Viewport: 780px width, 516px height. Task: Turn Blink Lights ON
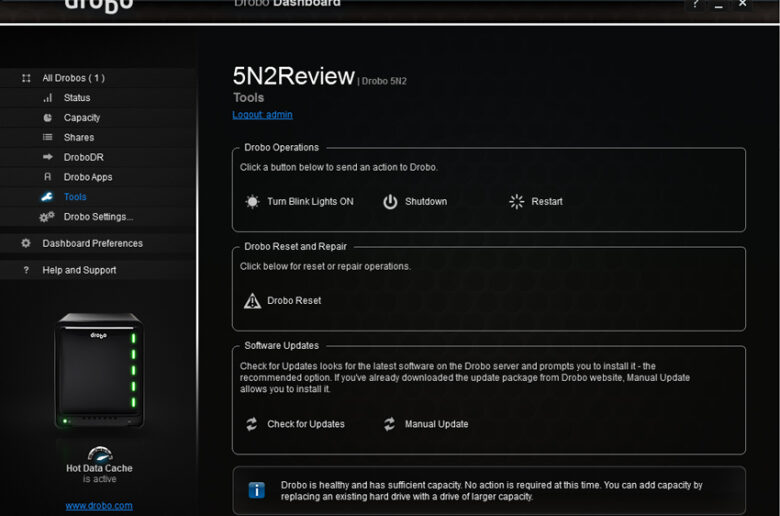pyautogui.click(x=310, y=202)
